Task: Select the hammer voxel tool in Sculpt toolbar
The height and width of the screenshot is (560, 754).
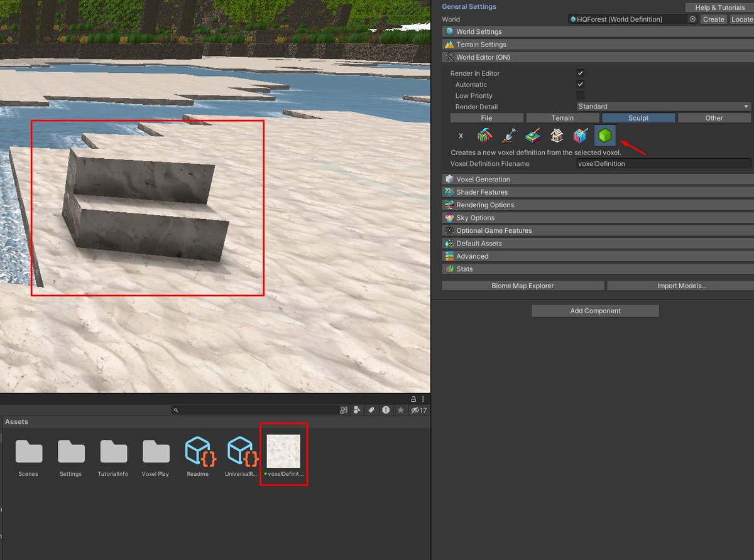Action: [x=484, y=135]
